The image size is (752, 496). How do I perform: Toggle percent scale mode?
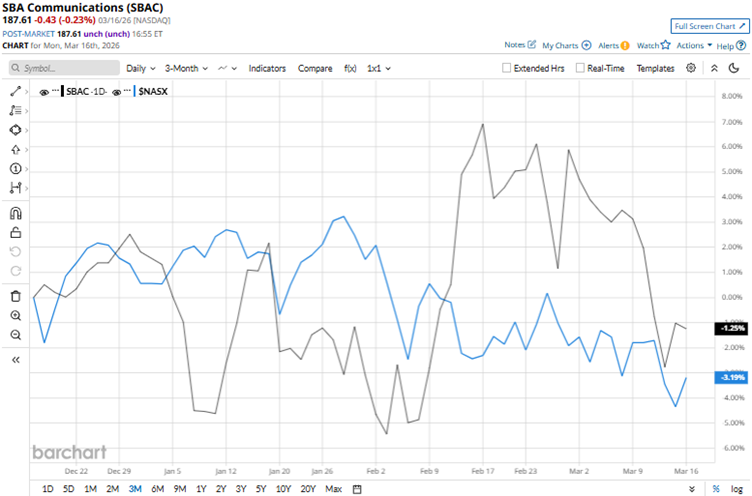716,488
